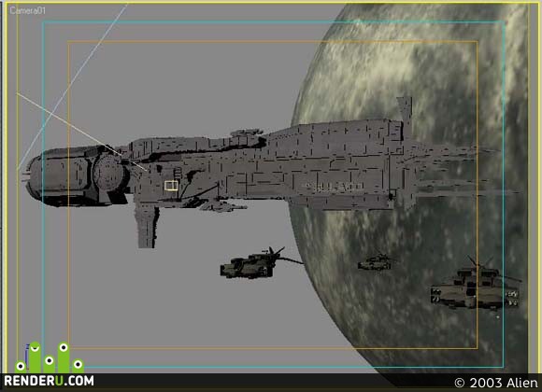Click the cylindrical engine section of the main ship

pos(77,176)
